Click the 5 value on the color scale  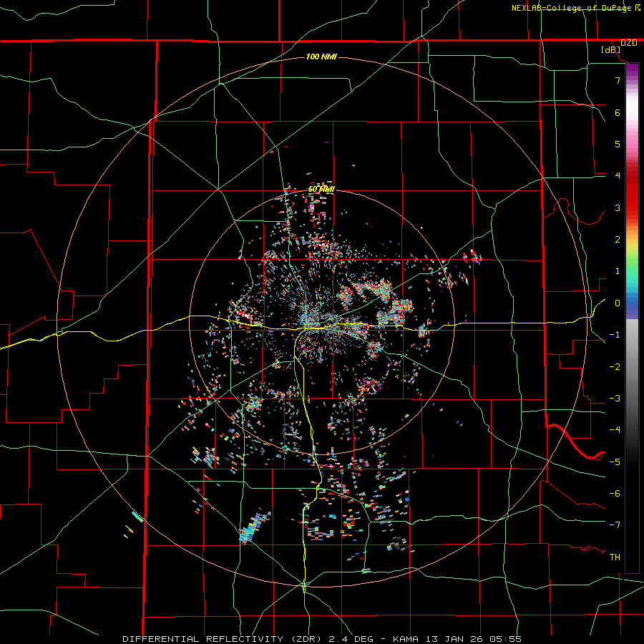tap(618, 144)
